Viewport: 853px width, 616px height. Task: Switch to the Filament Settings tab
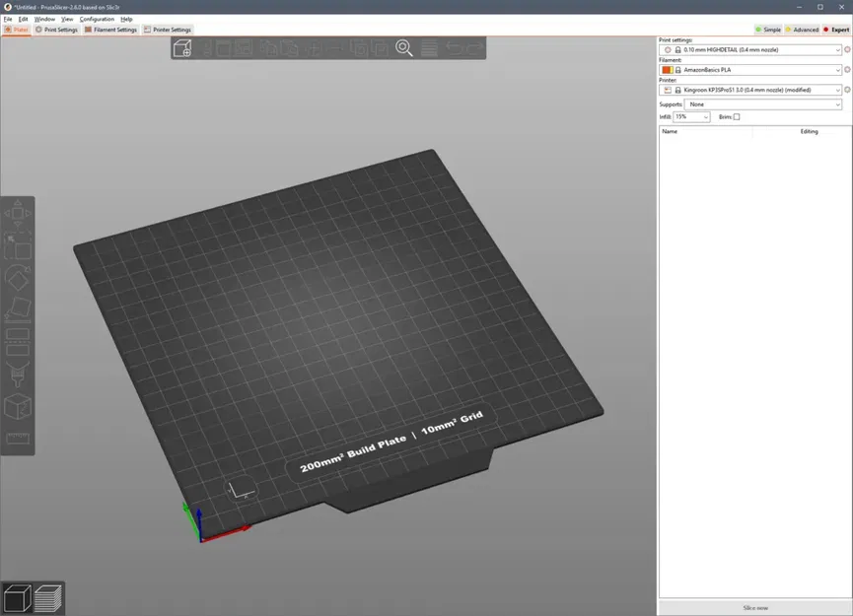[x=111, y=30]
